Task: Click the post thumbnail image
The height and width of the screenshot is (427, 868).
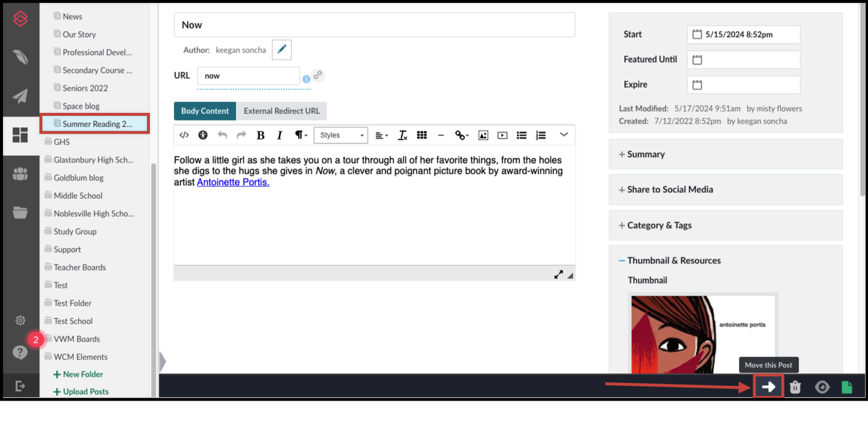Action: [x=703, y=334]
